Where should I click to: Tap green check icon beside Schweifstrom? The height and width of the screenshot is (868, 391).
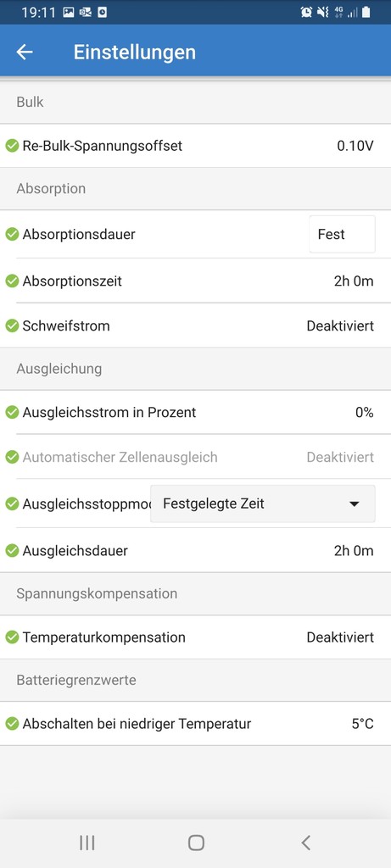coord(12,326)
